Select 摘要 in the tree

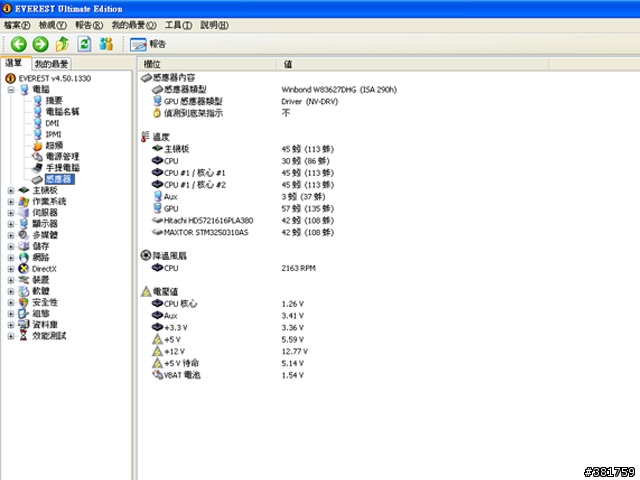click(x=54, y=100)
